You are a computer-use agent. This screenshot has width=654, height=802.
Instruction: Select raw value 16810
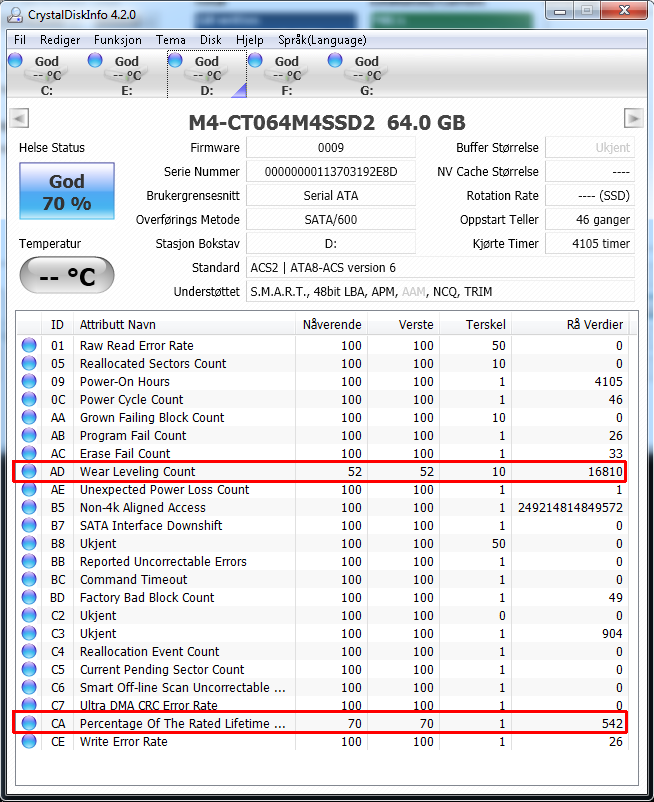[x=605, y=471]
